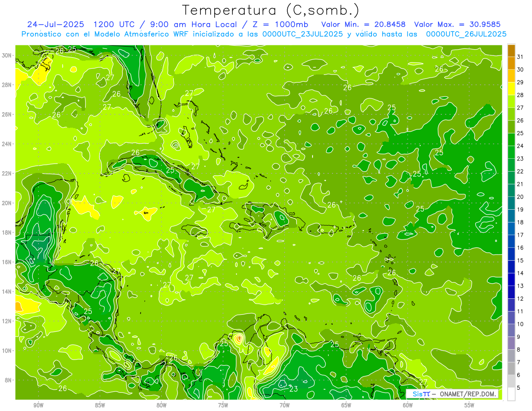Click the '75W' longitude axis label
This screenshot has height=411, width=532.
click(223, 405)
